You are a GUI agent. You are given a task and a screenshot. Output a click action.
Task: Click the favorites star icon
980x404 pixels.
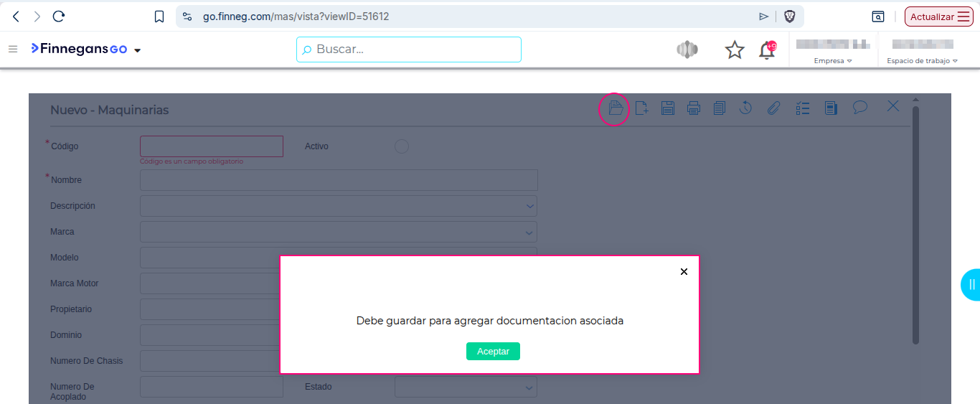pyautogui.click(x=735, y=50)
